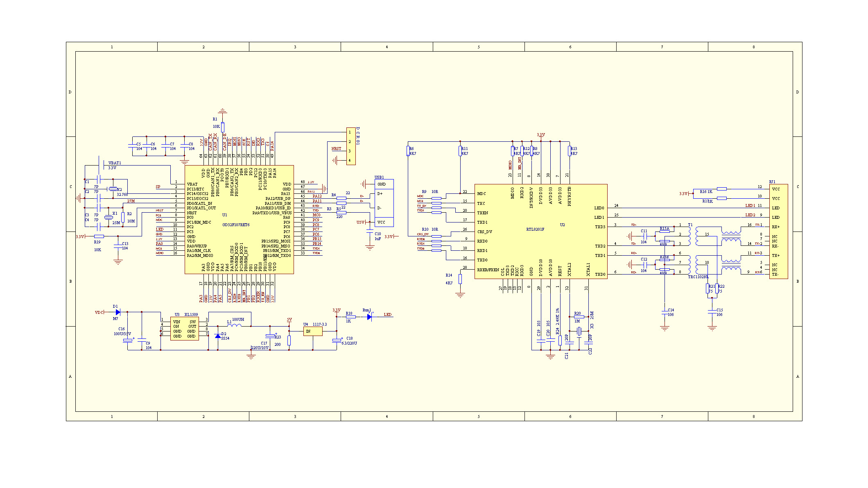
Task: Select the CRS_DV pin name on U2
Action: tap(485, 232)
